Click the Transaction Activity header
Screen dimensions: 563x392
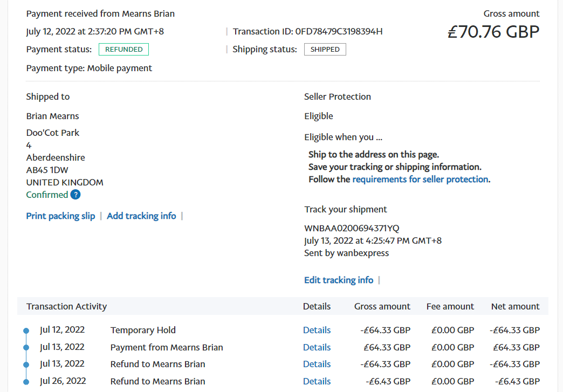point(66,306)
